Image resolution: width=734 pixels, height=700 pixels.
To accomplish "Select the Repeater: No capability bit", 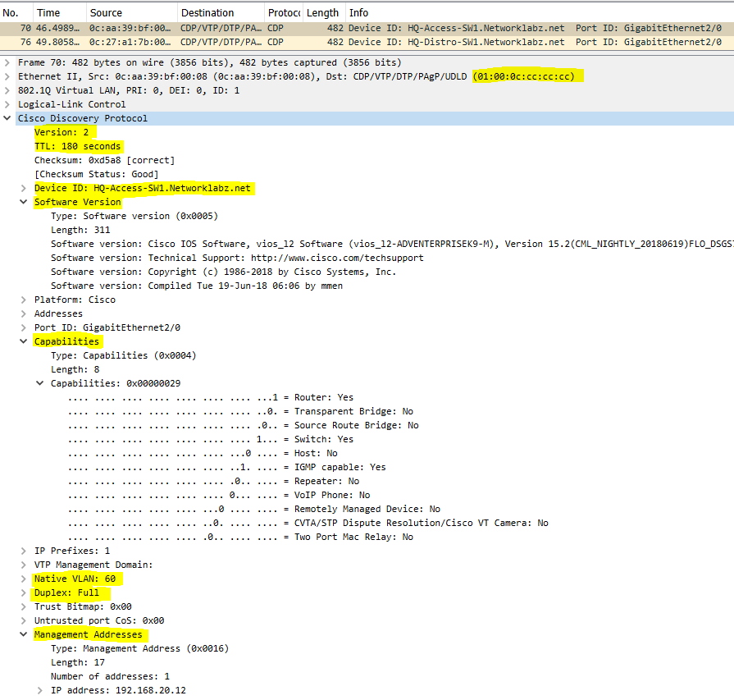I will click(x=213, y=481).
